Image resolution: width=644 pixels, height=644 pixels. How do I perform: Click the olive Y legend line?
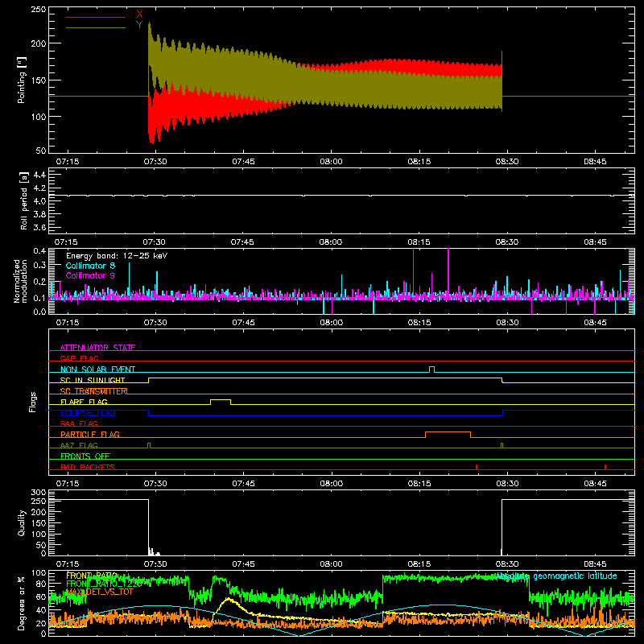pyautogui.click(x=96, y=28)
